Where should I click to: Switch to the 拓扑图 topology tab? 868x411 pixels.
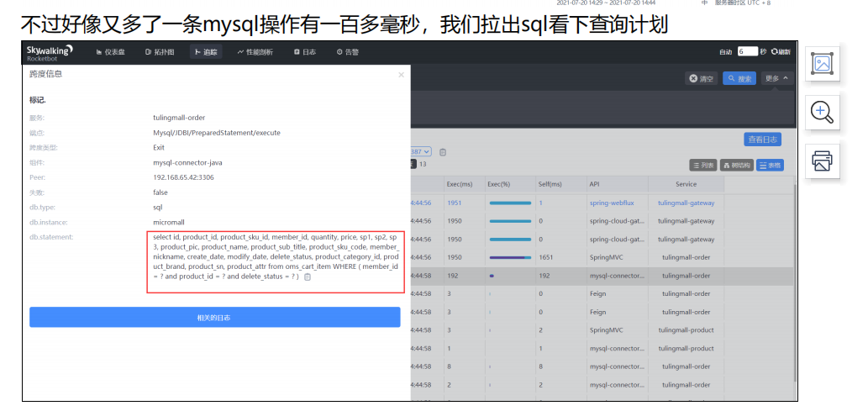[160, 52]
